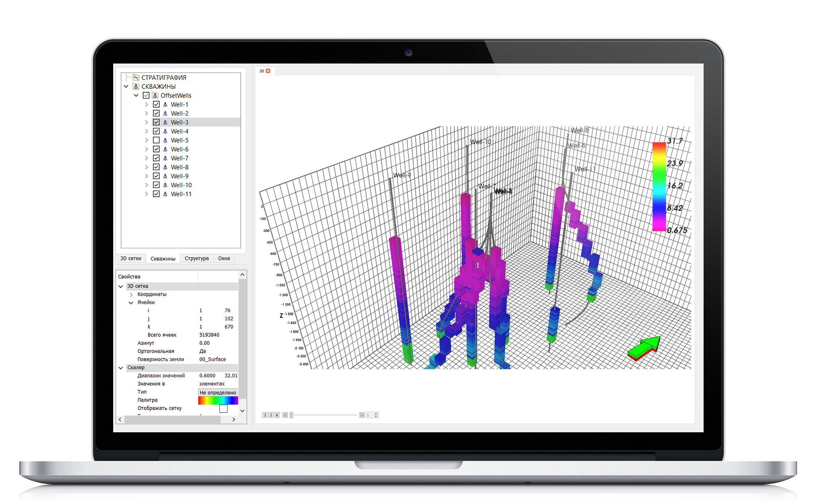The image size is (818, 504).
Task: Click the СКВАЖИНЫ derrick icon
Action: point(136,86)
